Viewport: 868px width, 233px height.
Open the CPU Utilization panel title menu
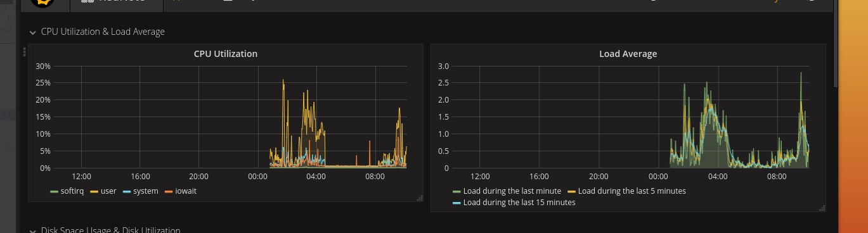click(226, 54)
